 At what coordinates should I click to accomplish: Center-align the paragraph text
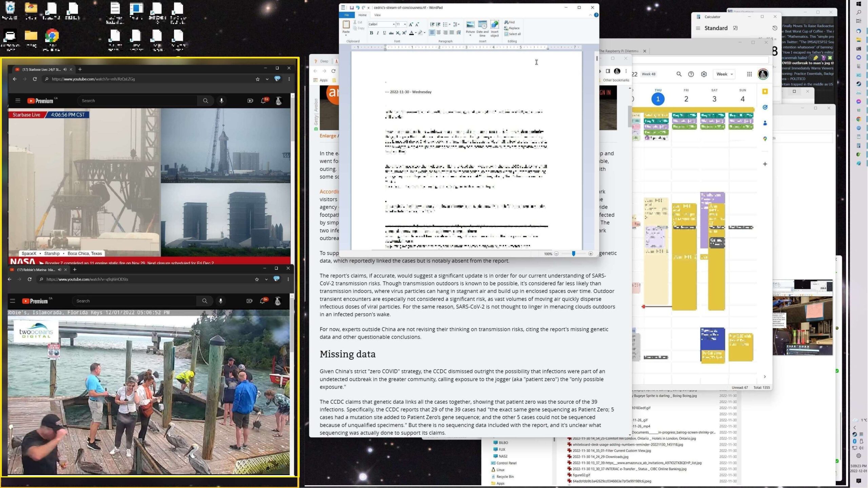pos(439,33)
